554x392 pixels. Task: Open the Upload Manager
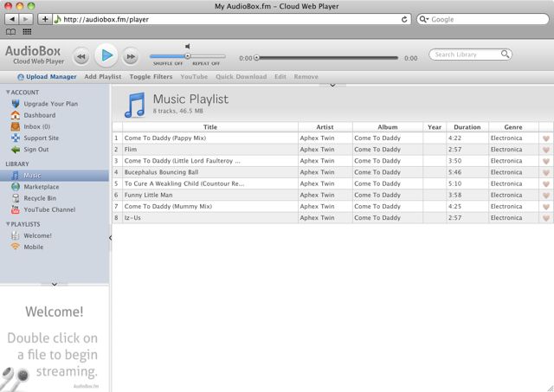pyautogui.click(x=47, y=77)
